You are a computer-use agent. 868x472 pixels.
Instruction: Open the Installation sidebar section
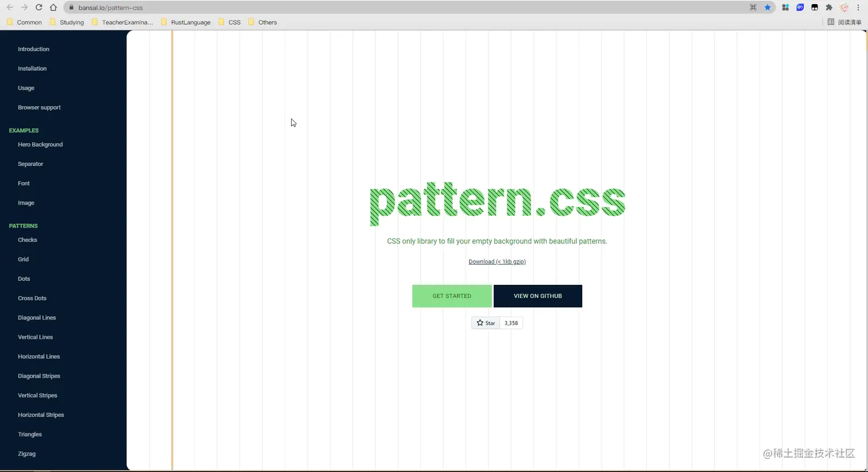click(32, 69)
